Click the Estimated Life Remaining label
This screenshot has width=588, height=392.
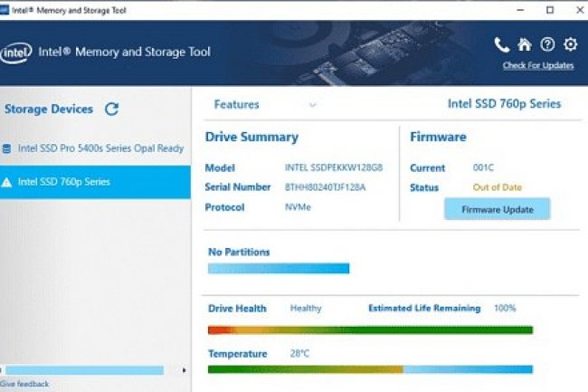click(x=424, y=308)
